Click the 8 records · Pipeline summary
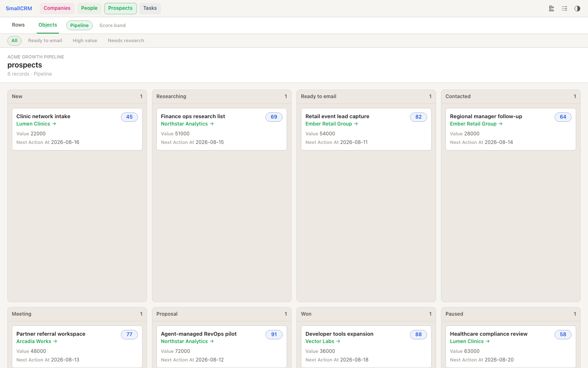The width and height of the screenshot is (588, 368). pos(29,74)
